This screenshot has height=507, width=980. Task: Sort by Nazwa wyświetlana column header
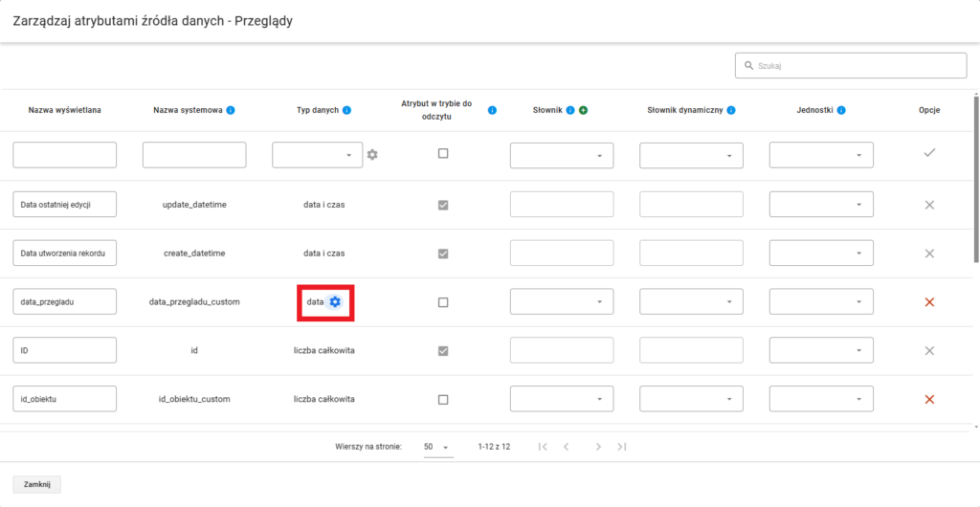(64, 110)
